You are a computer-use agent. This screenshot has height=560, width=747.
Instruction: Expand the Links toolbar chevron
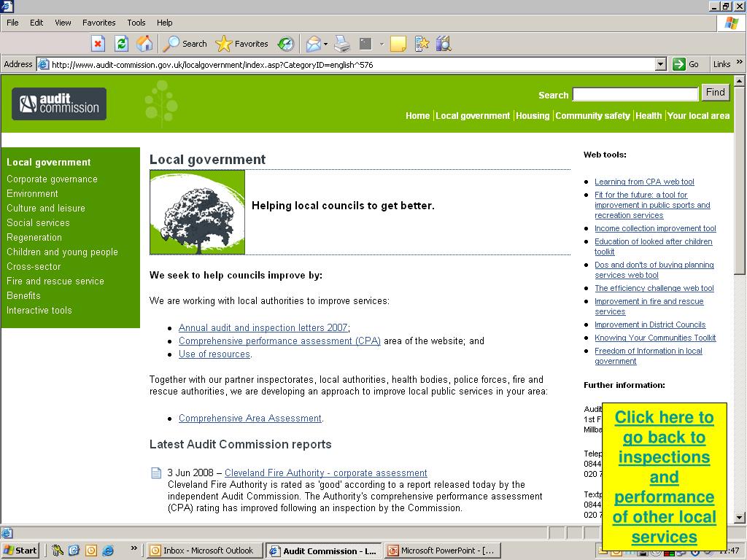740,63
